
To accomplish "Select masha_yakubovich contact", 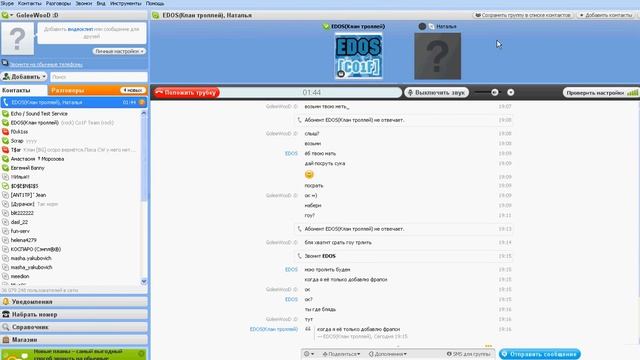I will (x=31, y=267).
